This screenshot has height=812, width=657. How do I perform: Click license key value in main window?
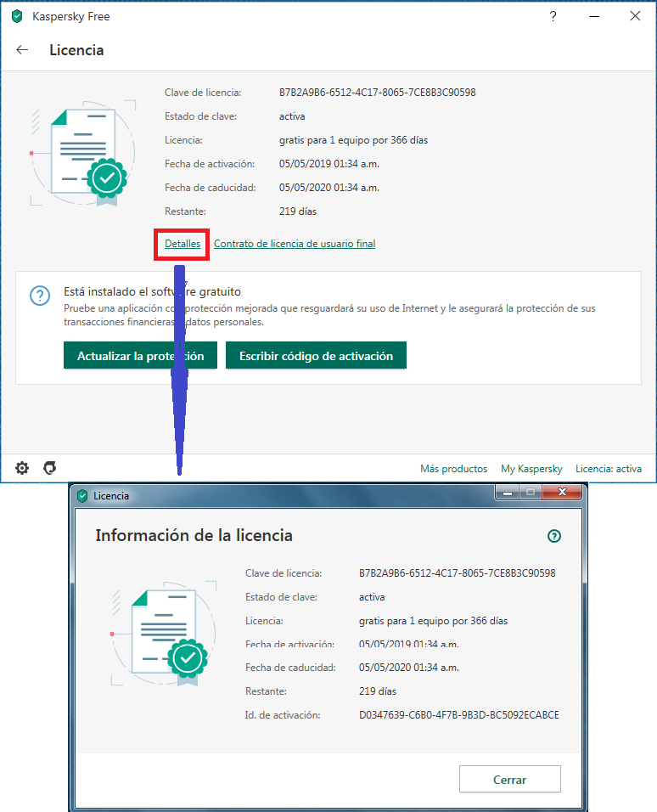(x=378, y=93)
